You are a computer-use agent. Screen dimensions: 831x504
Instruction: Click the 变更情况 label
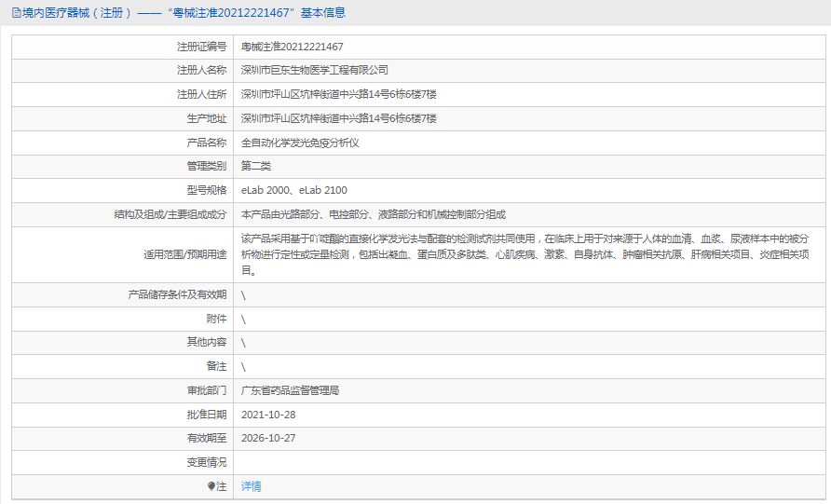pyautogui.click(x=207, y=463)
